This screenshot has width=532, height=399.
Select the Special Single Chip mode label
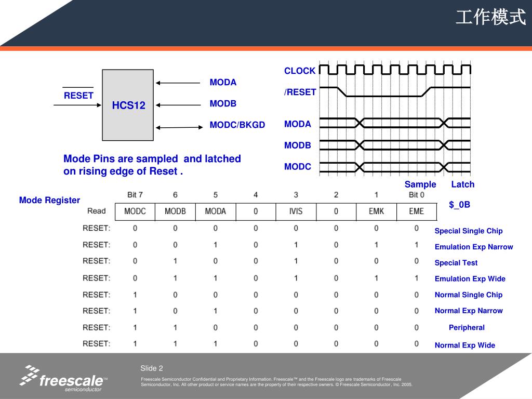tap(469, 231)
